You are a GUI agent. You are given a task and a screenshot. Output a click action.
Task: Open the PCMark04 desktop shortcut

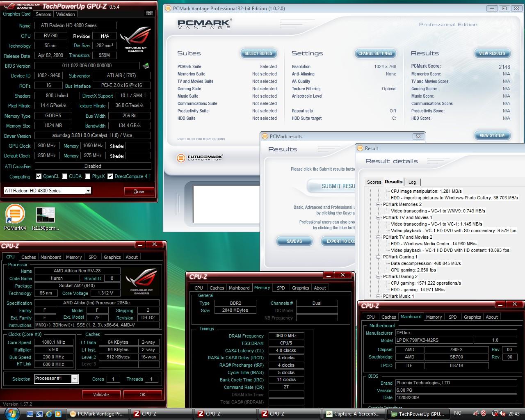(x=15, y=217)
